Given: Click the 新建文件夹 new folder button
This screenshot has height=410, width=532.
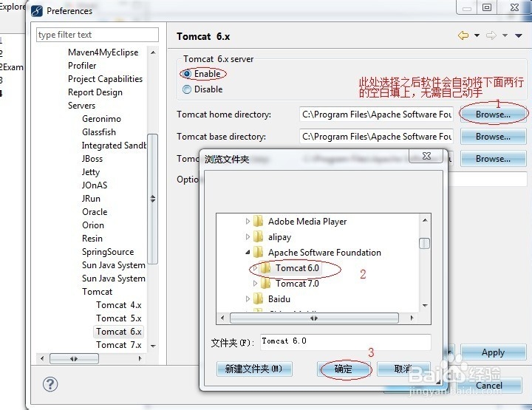Looking at the screenshot, I should 253,369.
